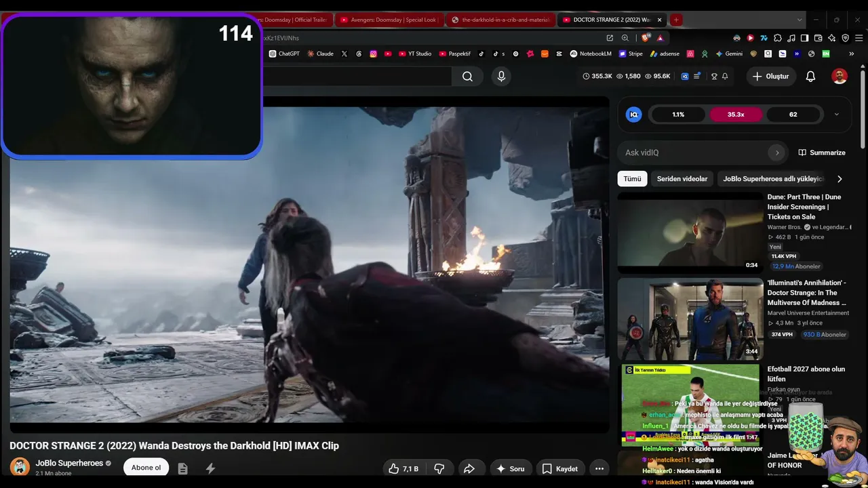
Task: Click the JoBlo Superheroes channel avatar
Action: click(20, 467)
